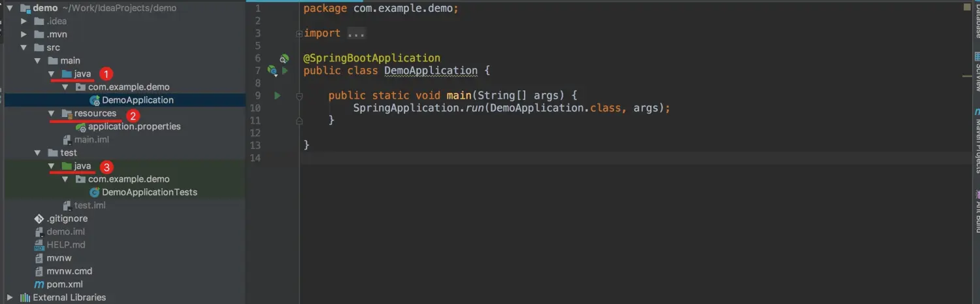The height and width of the screenshot is (304, 980).
Task: Collapse the resources folder arrow
Action: [52, 113]
